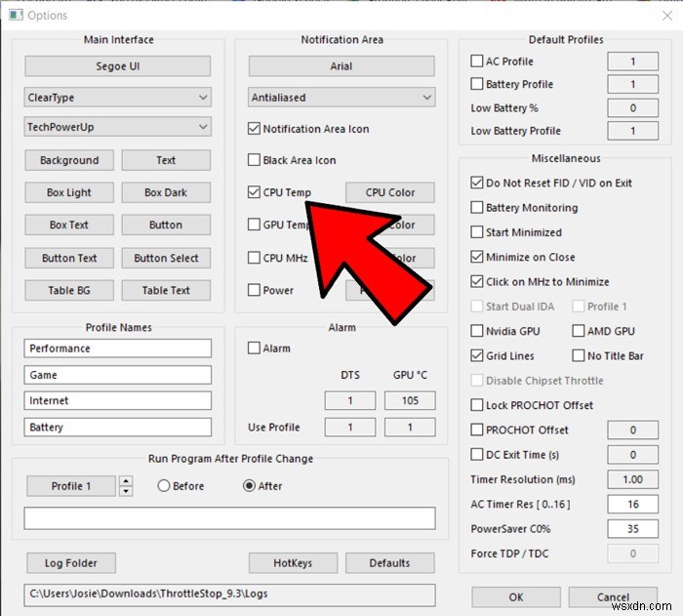The width and height of the screenshot is (683, 616).
Task: Check Lock PROCHOT Offset
Action: coord(476,405)
